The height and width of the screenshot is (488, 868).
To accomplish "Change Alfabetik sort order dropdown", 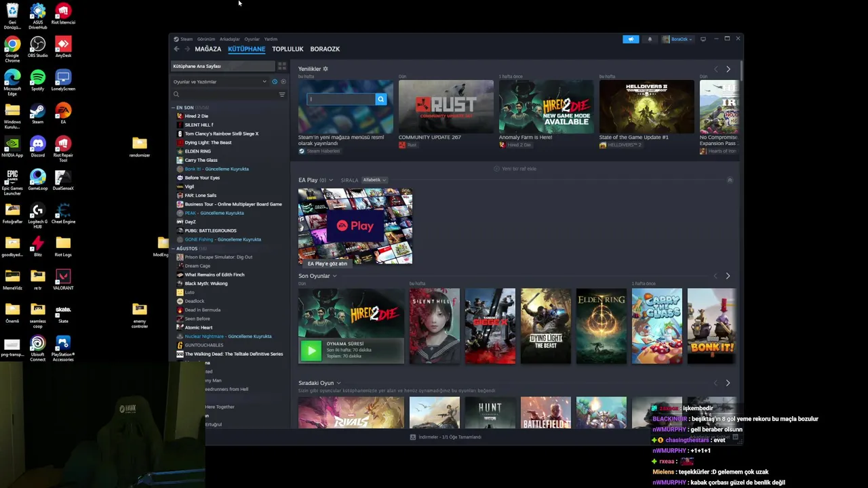I will click(374, 180).
